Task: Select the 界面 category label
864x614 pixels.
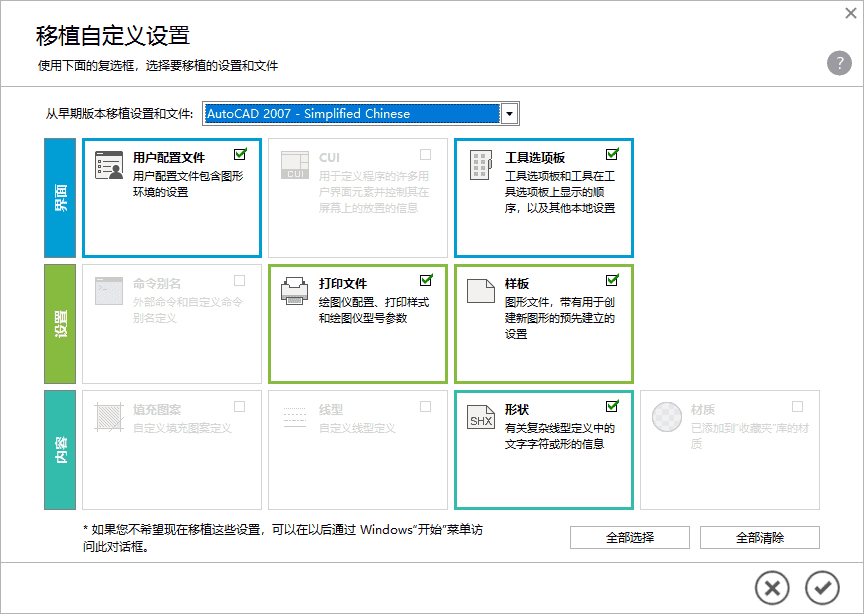Action: tap(60, 198)
